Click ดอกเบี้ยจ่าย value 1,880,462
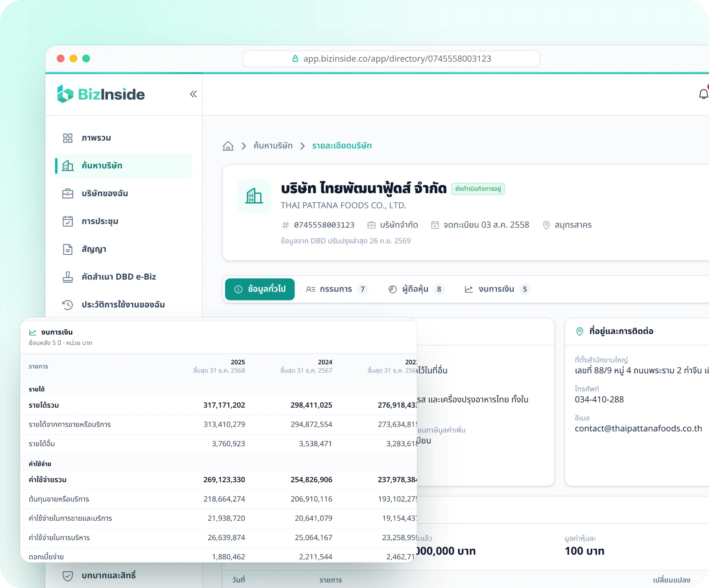The image size is (709, 588). pyautogui.click(x=228, y=557)
